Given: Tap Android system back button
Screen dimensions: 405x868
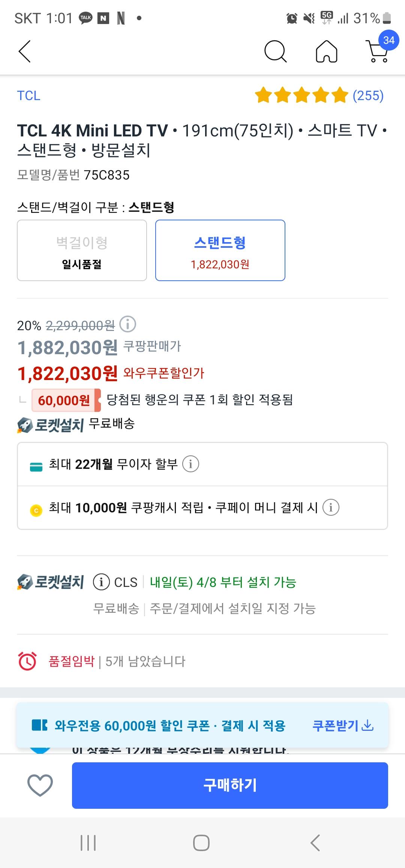Looking at the screenshot, I should [315, 843].
